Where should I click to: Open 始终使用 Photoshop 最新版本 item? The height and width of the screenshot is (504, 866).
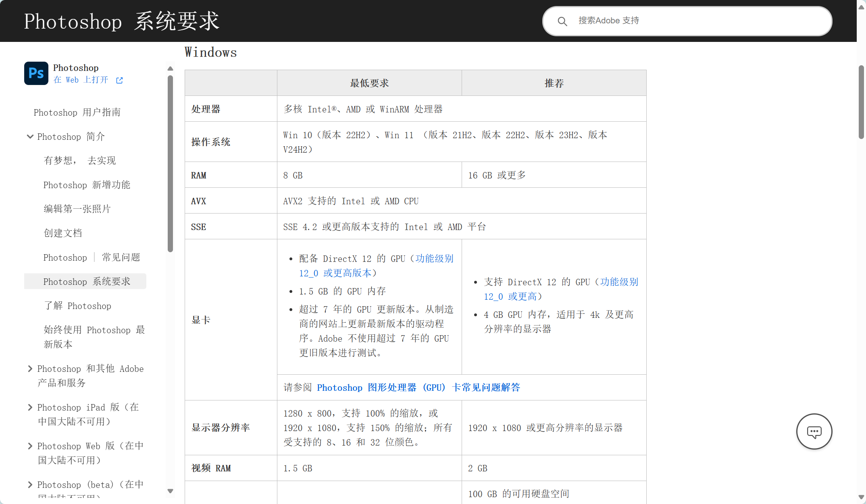(x=94, y=337)
